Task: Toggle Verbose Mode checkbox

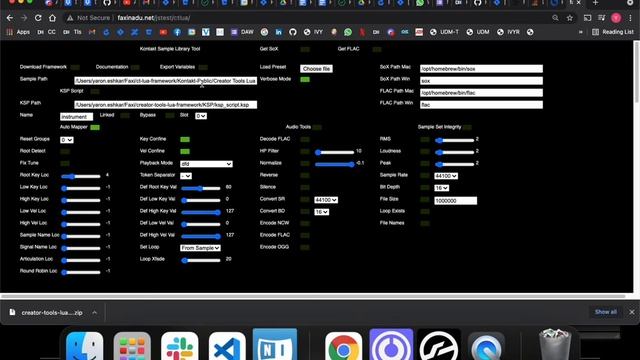Action: [x=305, y=79]
